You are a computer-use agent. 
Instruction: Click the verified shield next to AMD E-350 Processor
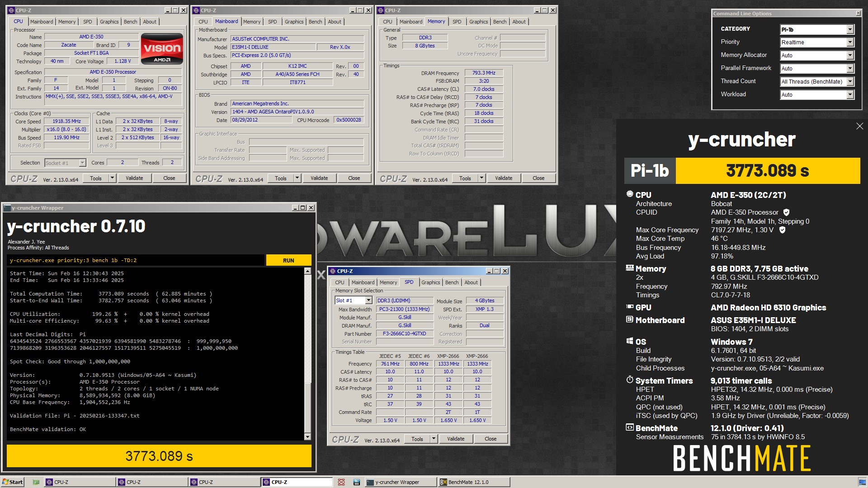pos(786,212)
